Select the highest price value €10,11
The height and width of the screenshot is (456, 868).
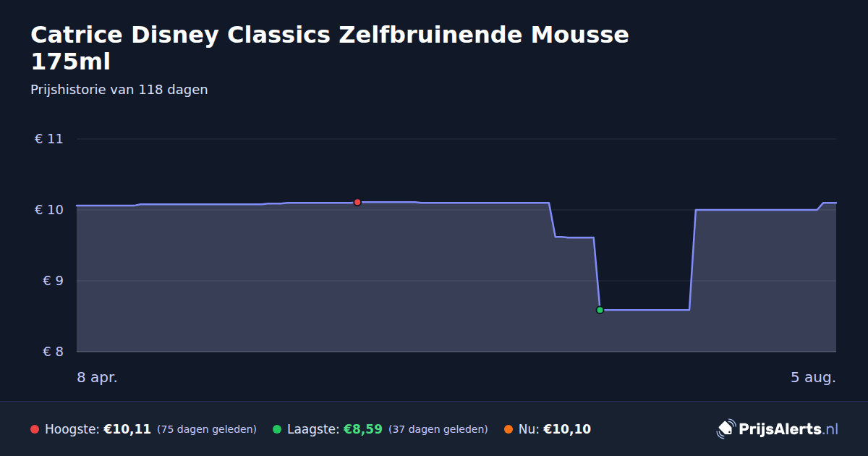pyautogui.click(x=127, y=429)
